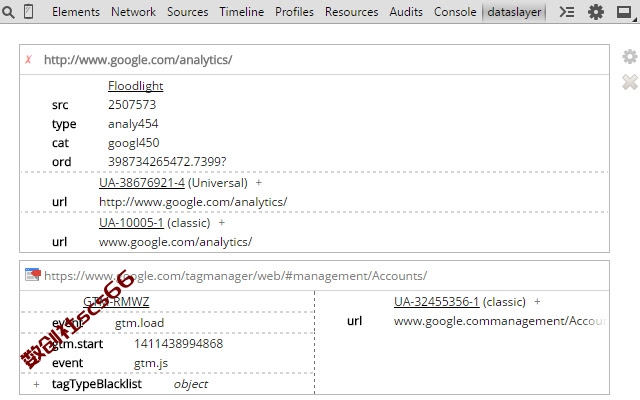640x400 pixels.
Task: Open the UA-10005-1 link
Action: pyautogui.click(x=131, y=222)
